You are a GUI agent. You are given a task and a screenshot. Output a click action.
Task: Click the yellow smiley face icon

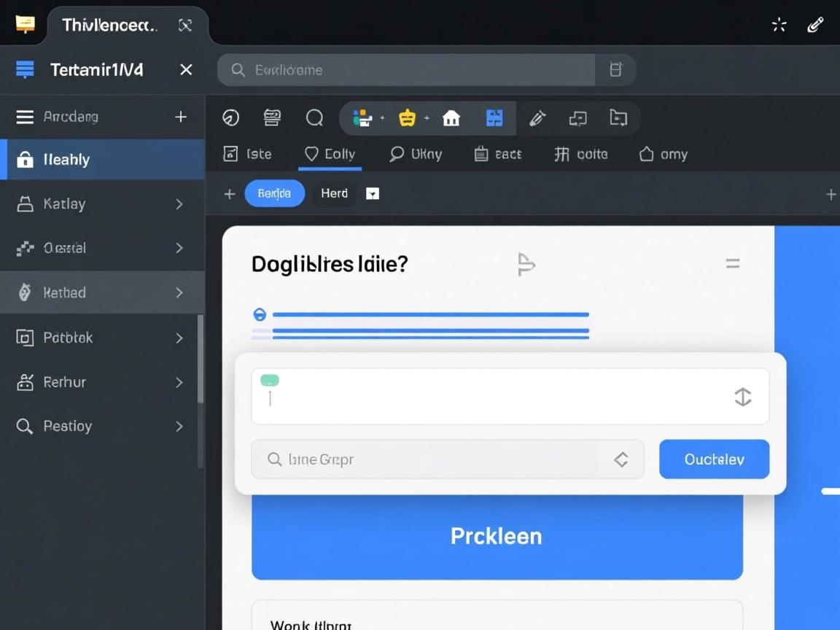click(x=407, y=118)
